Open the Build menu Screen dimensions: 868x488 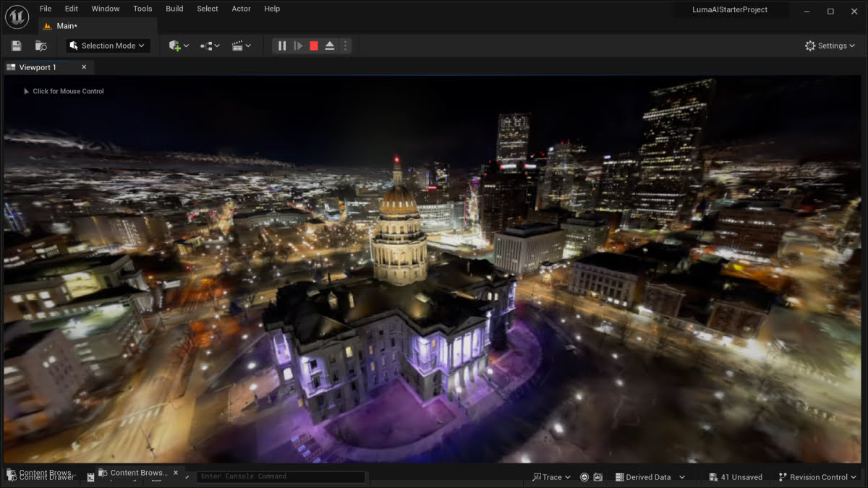coord(174,9)
